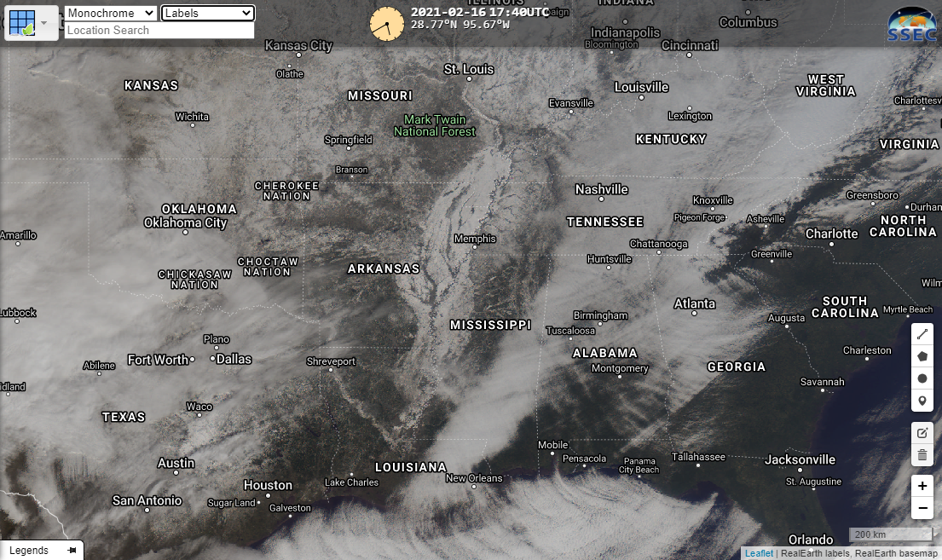Click the Charlotte city label
The width and height of the screenshot is (942, 560).
[x=831, y=234]
